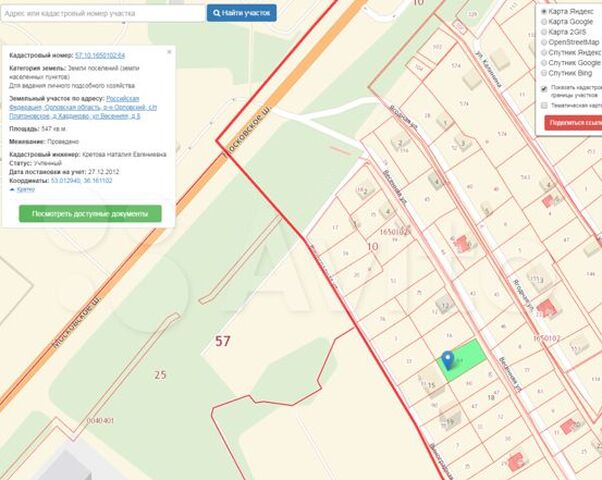Select the 'Карта Яндекс' radio option
Image resolution: width=602 pixels, height=480 pixels.
544,12
